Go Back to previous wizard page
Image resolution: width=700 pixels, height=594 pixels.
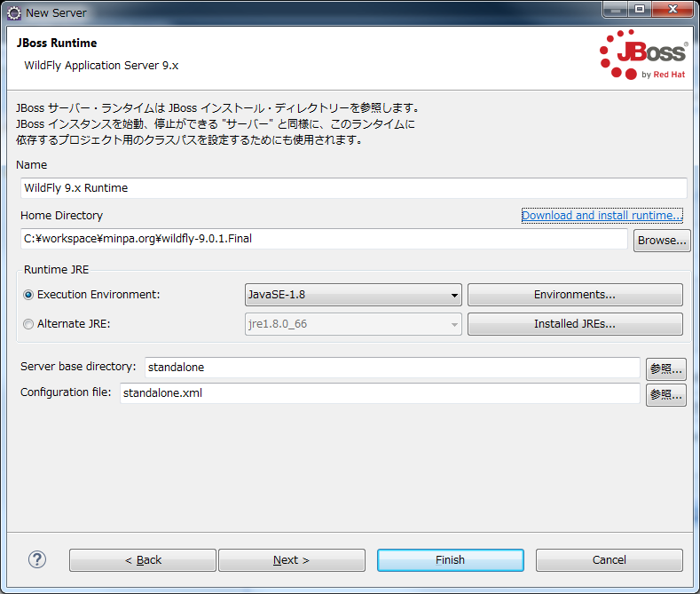[x=143, y=560]
